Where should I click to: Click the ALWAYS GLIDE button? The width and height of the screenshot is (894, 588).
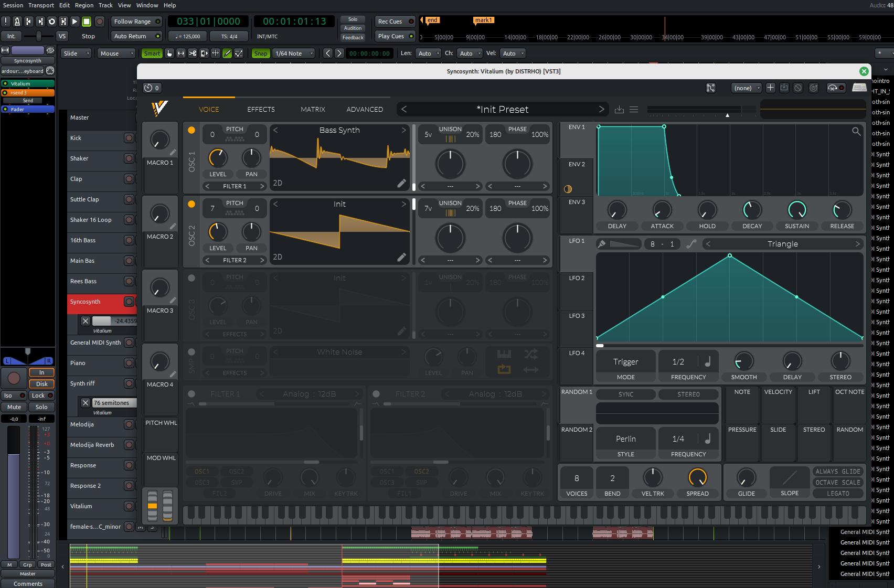click(x=838, y=471)
